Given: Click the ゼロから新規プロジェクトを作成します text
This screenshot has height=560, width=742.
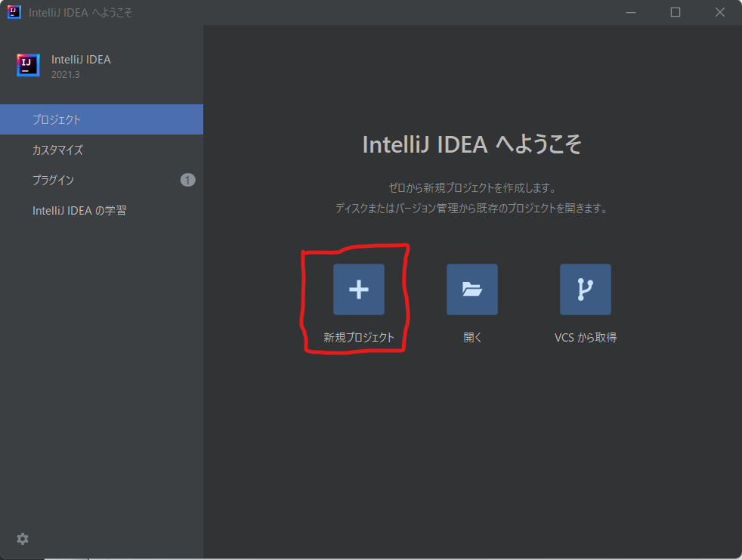Looking at the screenshot, I should tap(471, 187).
